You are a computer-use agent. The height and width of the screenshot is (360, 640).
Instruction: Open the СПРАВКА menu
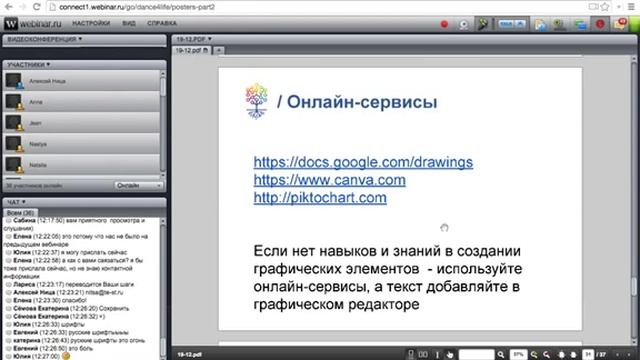click(x=162, y=23)
